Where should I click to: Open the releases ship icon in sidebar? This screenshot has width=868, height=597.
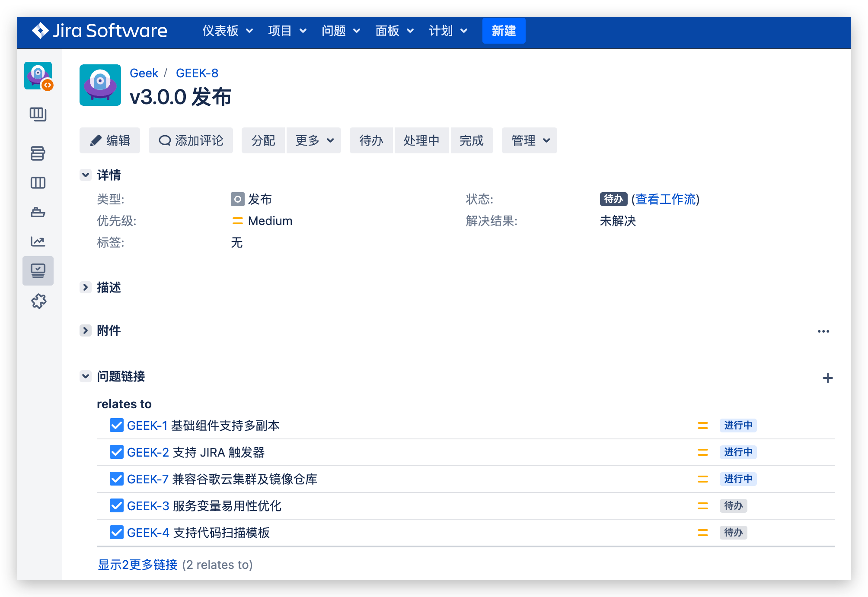(38, 212)
